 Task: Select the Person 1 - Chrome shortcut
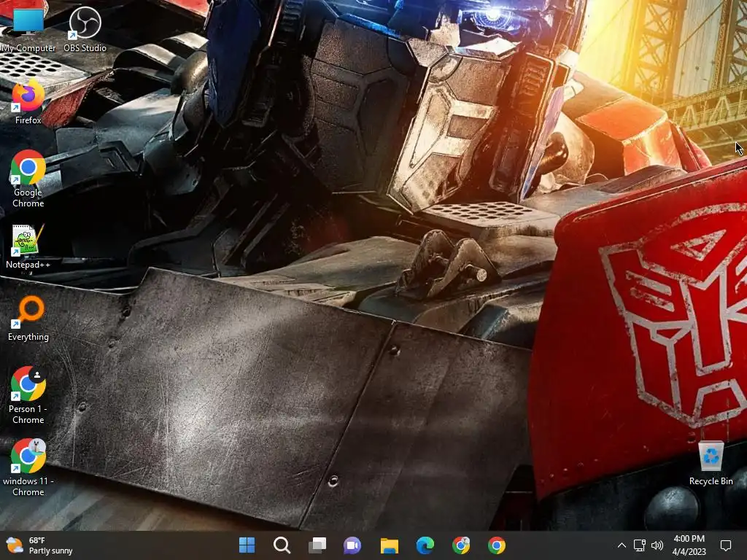tap(28, 395)
